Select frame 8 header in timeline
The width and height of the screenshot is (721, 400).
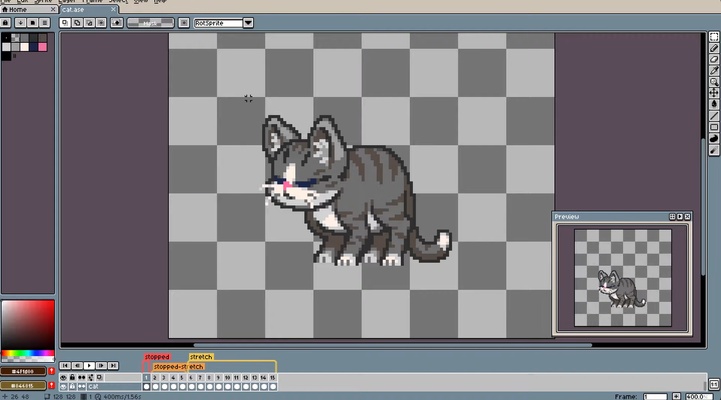point(209,377)
